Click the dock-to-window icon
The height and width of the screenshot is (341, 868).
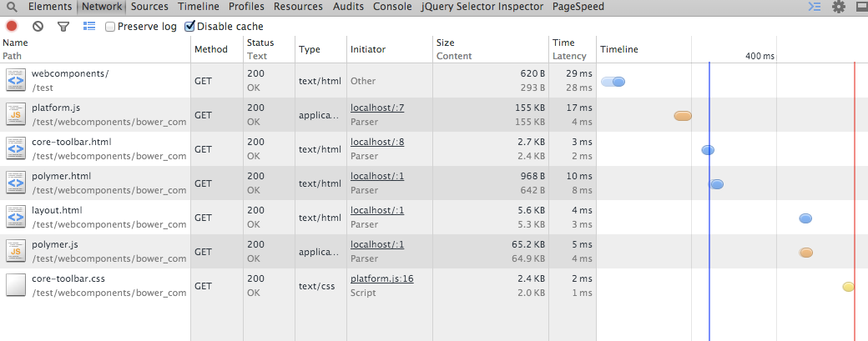[x=862, y=8]
